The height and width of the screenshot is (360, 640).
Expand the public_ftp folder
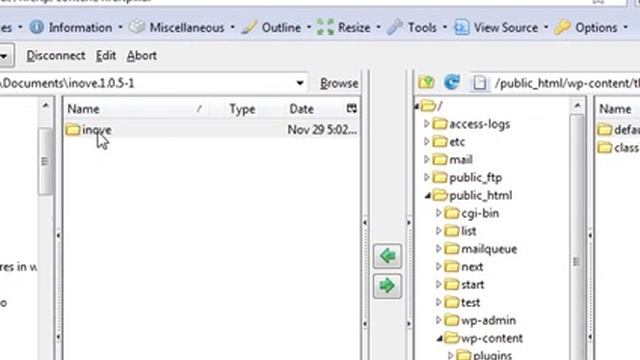426,177
